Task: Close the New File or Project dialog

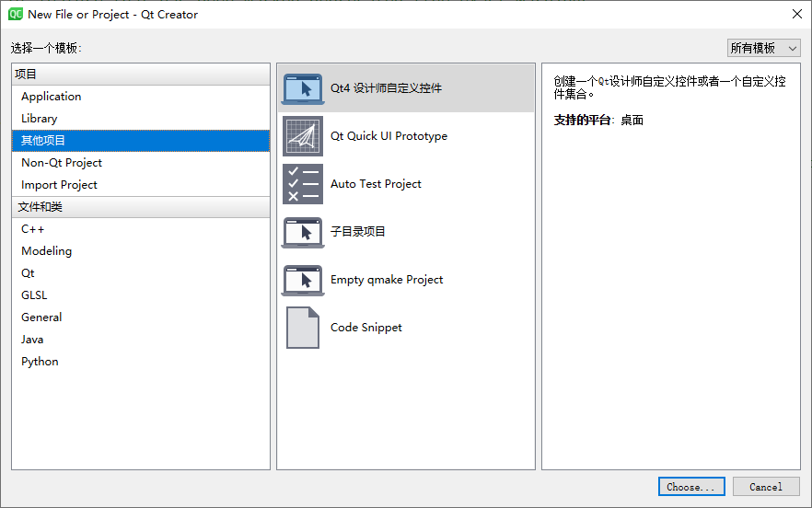Action: (797, 14)
